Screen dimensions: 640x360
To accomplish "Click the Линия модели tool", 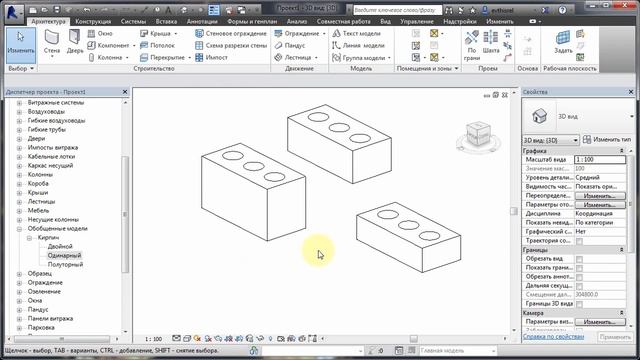I will [358, 45].
